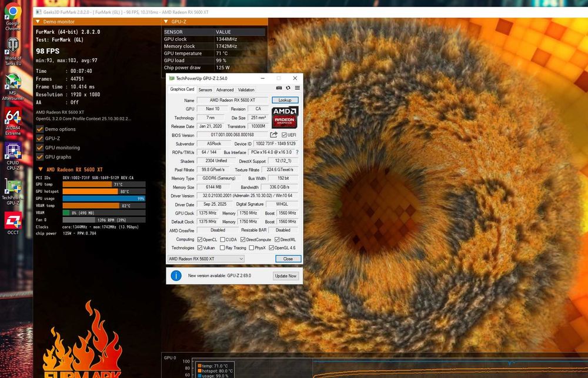Click the BIOS Version field
588x378 pixels.
(x=232, y=135)
